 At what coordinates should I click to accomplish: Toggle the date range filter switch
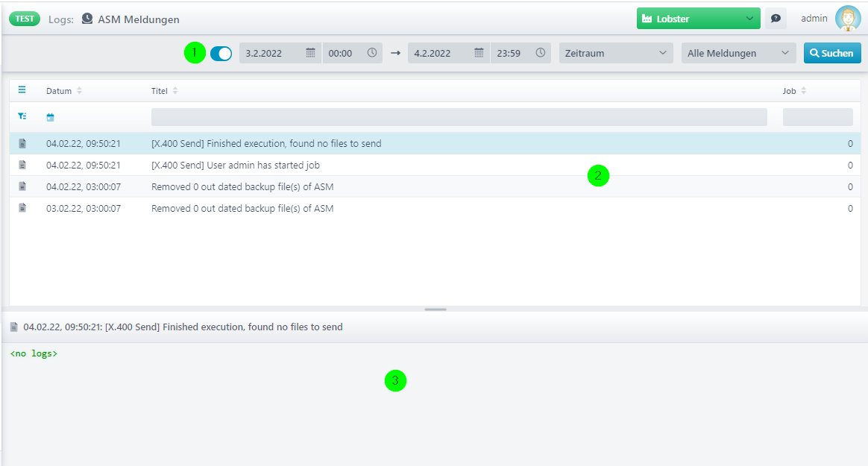[221, 54]
